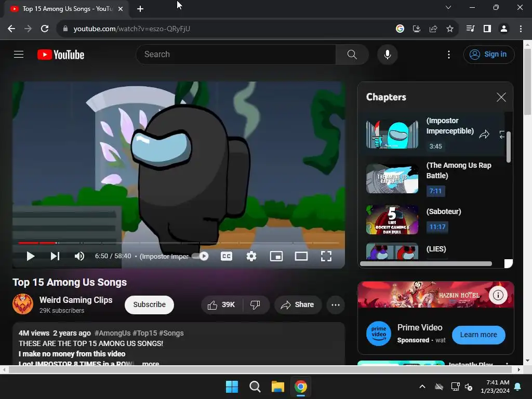Jump to chapter timestamp 11:17
532x399 pixels.
[x=437, y=227]
